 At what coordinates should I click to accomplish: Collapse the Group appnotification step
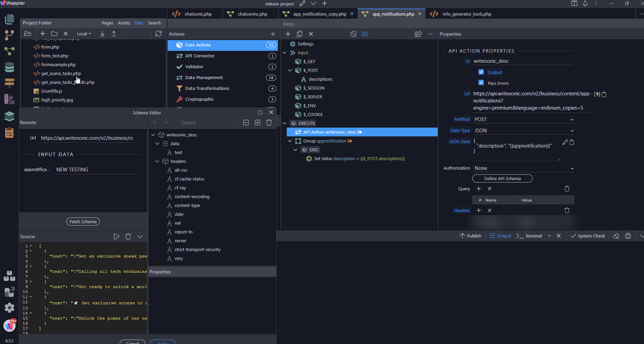click(290, 141)
